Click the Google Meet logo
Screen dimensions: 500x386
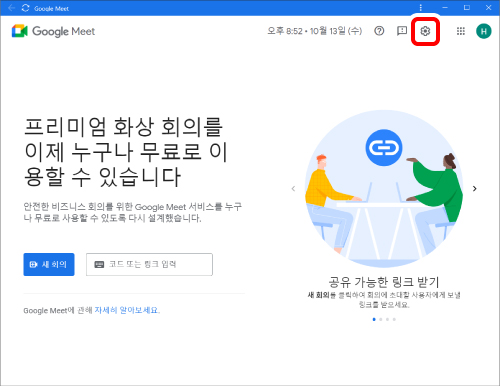click(53, 31)
